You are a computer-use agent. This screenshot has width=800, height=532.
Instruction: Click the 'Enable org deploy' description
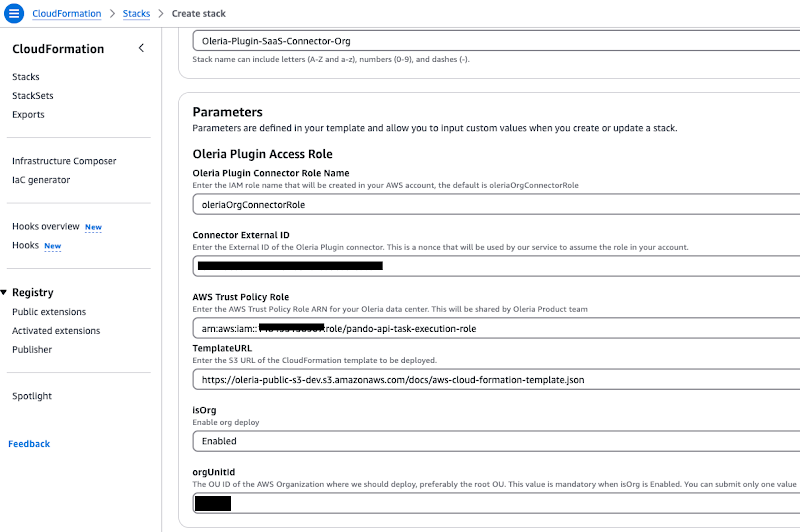coord(226,422)
